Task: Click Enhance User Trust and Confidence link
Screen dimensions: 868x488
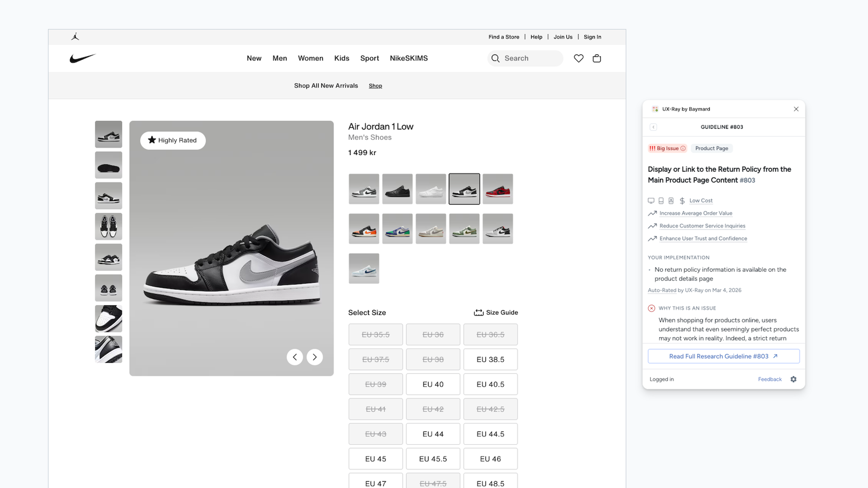Action: click(703, 238)
